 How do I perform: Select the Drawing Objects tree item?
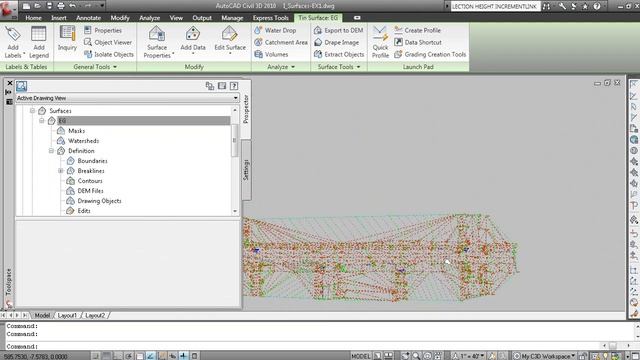click(x=99, y=201)
